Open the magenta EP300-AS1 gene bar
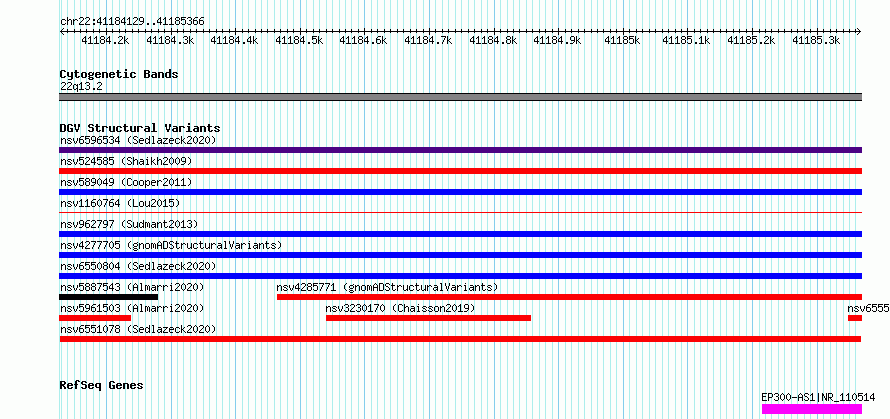 [812, 409]
